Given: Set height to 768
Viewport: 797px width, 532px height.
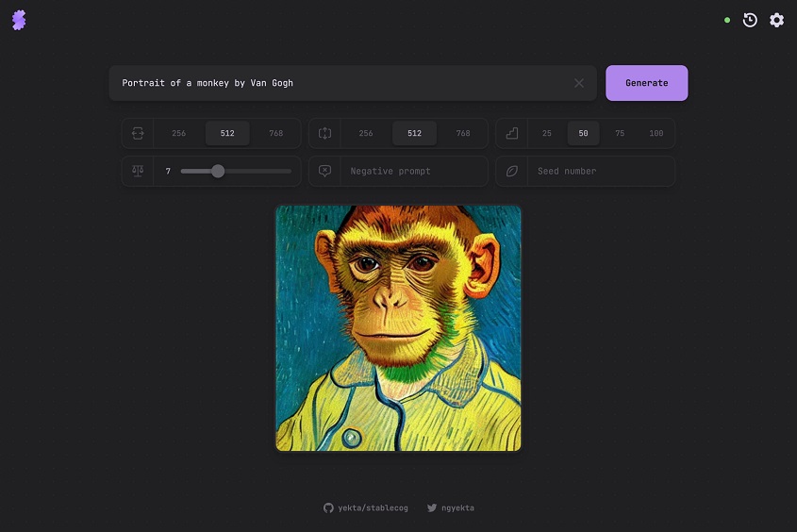Looking at the screenshot, I should tap(463, 133).
